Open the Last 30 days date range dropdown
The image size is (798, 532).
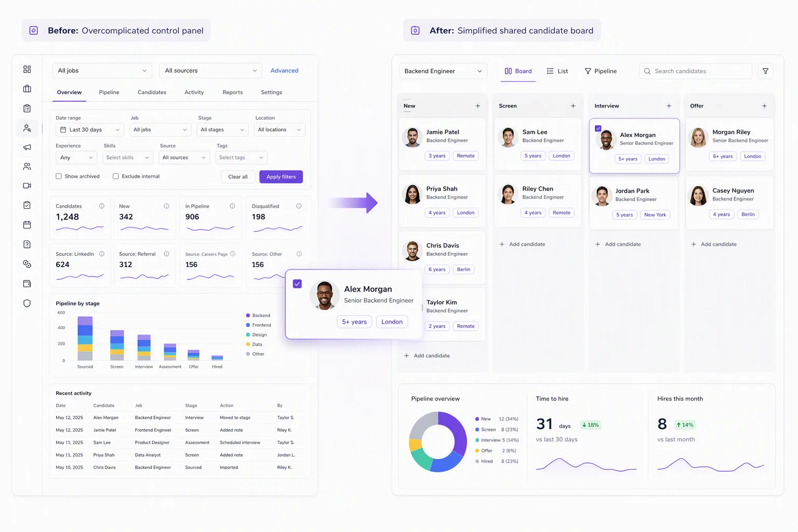tap(89, 130)
